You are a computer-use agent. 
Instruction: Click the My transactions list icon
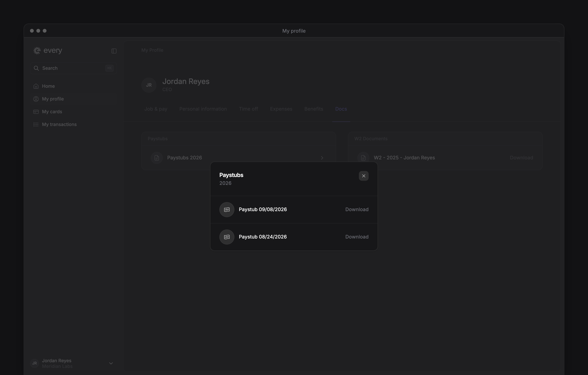(36, 124)
